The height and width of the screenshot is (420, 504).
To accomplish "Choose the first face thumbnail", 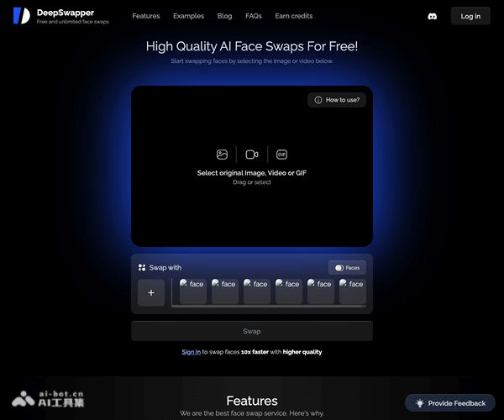I will (x=192, y=291).
